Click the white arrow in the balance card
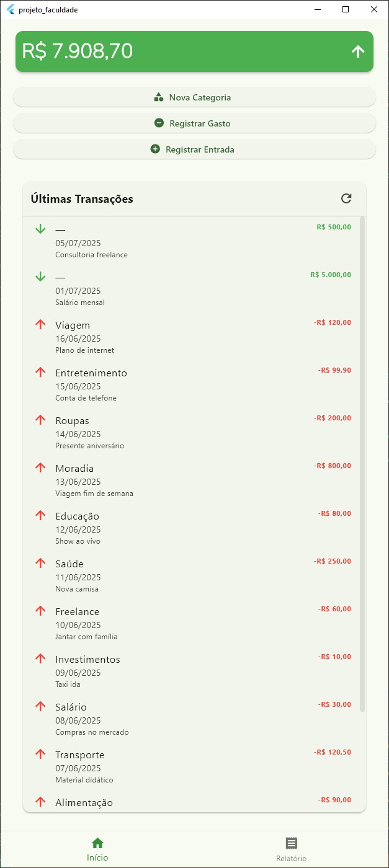This screenshot has width=389, height=868. (358, 51)
